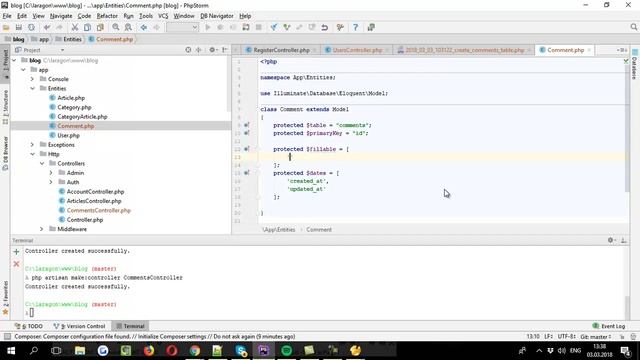Select User.php in project tree

click(68, 136)
